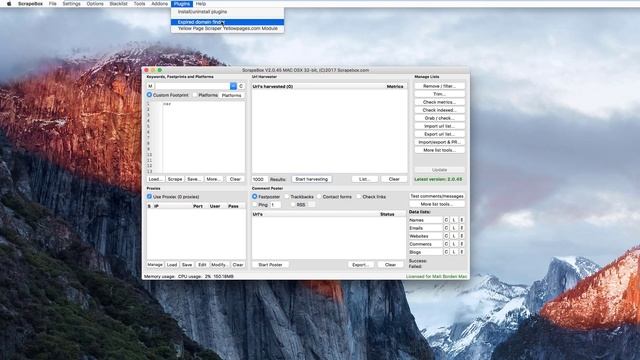This screenshot has width=640, height=360.
Task: Open the footprint dropdown arrow
Action: [233, 86]
